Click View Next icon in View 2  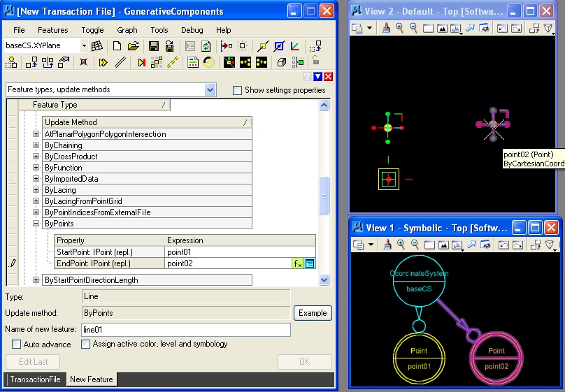point(516,28)
